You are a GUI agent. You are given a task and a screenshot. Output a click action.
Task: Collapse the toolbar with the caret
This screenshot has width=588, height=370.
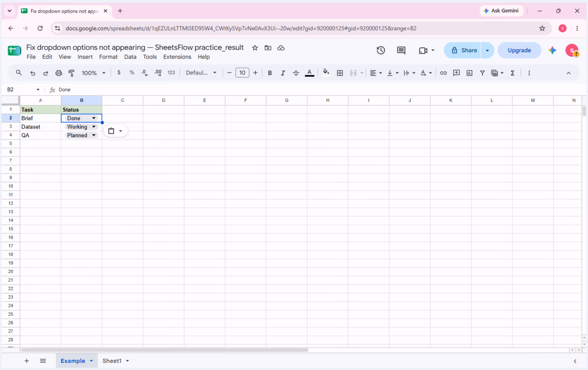coord(569,73)
